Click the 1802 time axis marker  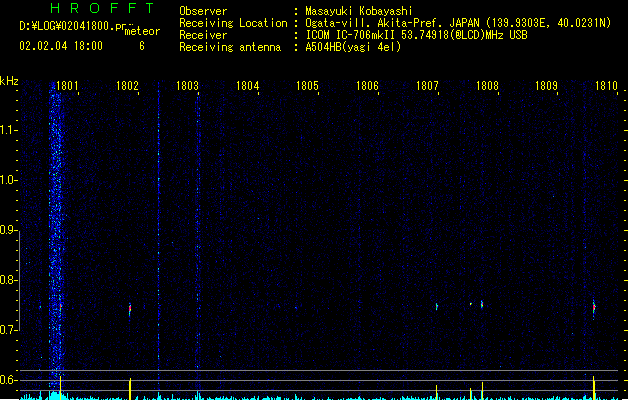tap(127, 86)
